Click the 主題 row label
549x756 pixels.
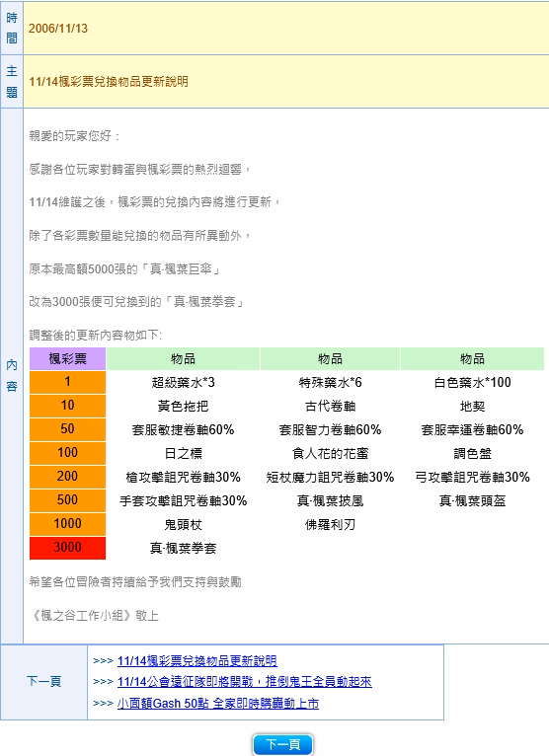(12, 82)
